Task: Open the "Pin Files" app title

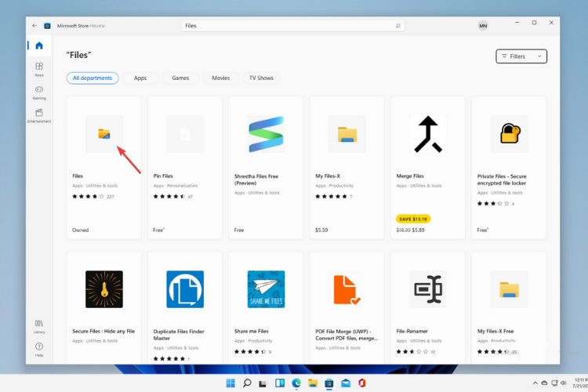Action: [x=163, y=176]
